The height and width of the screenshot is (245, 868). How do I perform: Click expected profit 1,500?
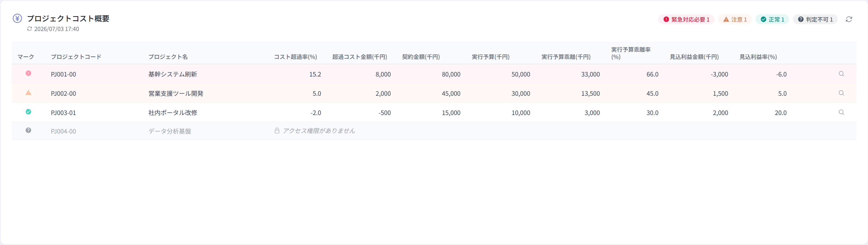[720, 94]
